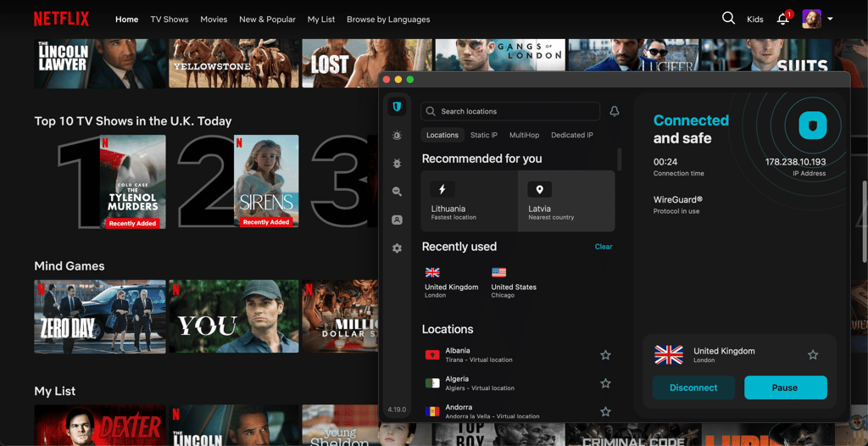Favorite Algeria with star icon
The image size is (868, 446).
click(x=605, y=383)
